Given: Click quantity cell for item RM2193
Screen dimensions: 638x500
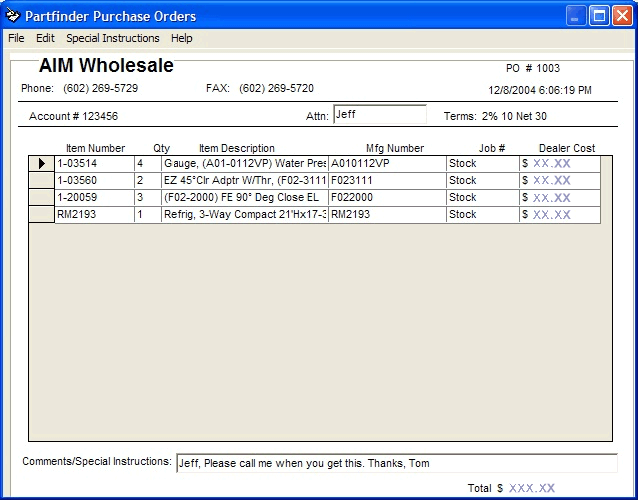Looking at the screenshot, I should (148, 214).
